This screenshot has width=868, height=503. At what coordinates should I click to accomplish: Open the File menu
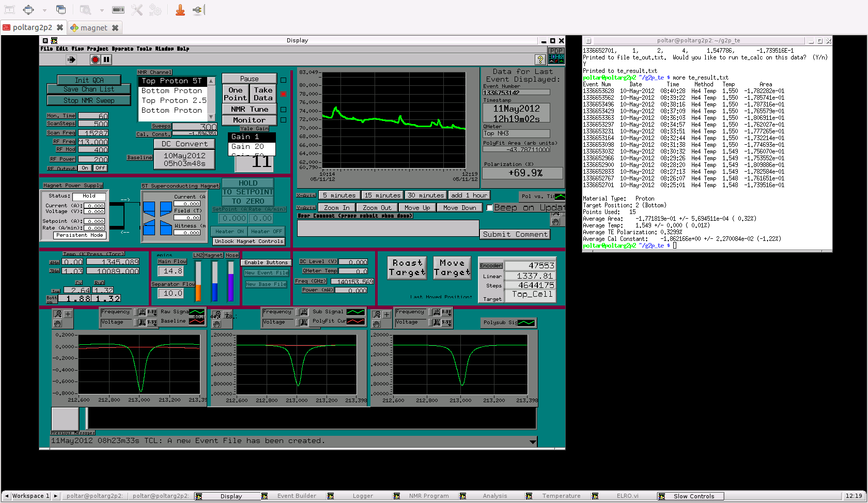(47, 49)
